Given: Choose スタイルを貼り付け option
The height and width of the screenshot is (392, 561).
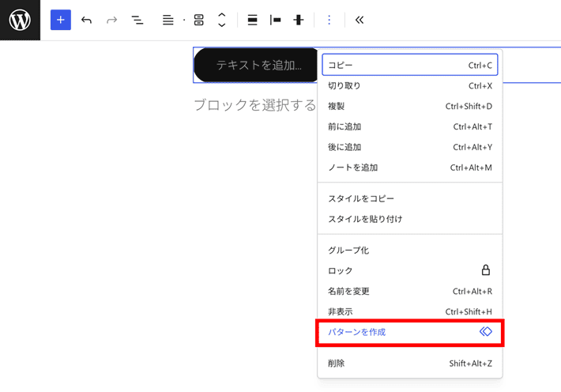Looking at the screenshot, I should coord(409,219).
